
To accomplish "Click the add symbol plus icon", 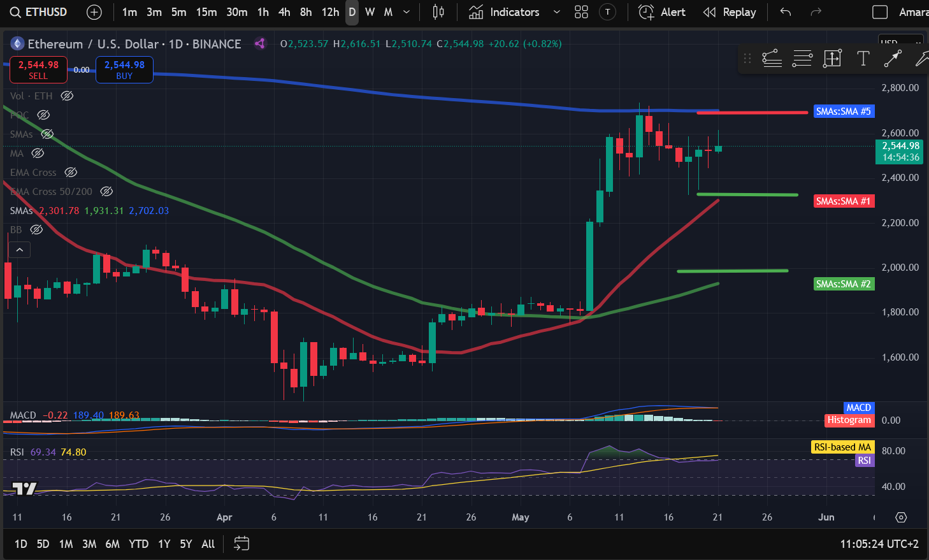I will (94, 12).
